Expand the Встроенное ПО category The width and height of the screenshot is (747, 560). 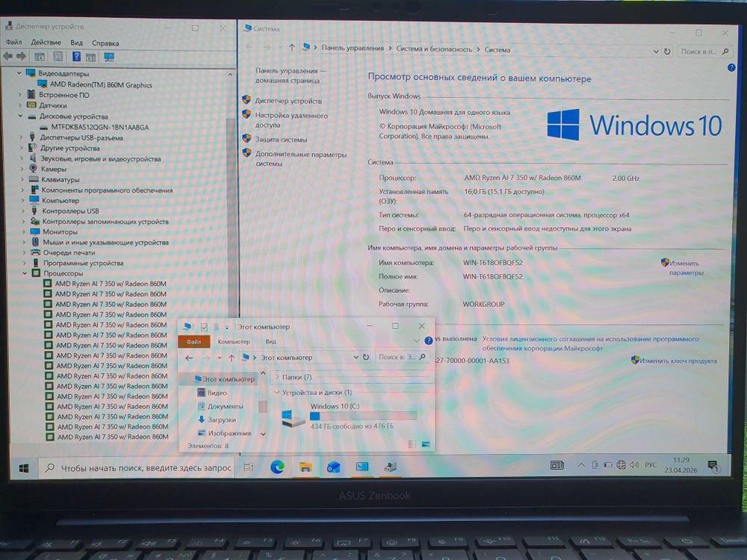click(x=20, y=95)
